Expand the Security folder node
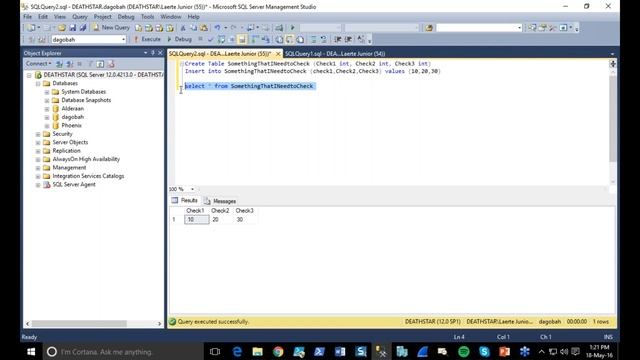640x360 pixels. (38, 134)
